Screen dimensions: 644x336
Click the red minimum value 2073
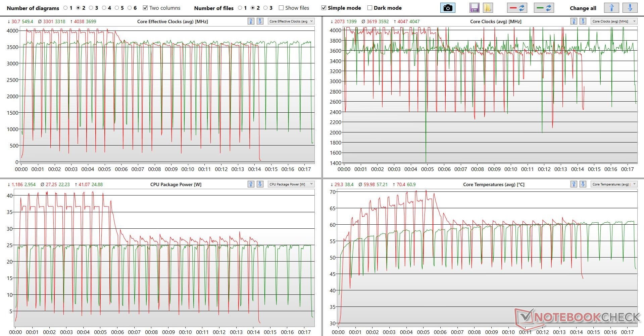click(x=340, y=21)
